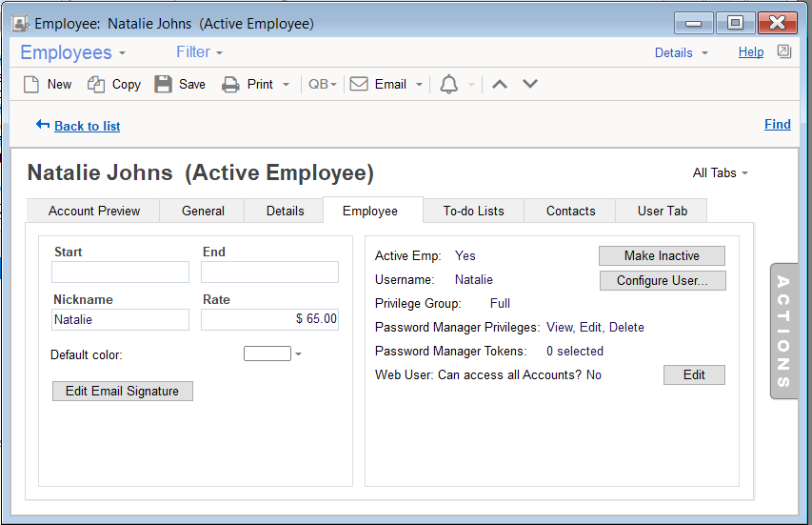This screenshot has height=525, width=812.
Task: Click the New toolbar label
Action: pyautogui.click(x=60, y=85)
